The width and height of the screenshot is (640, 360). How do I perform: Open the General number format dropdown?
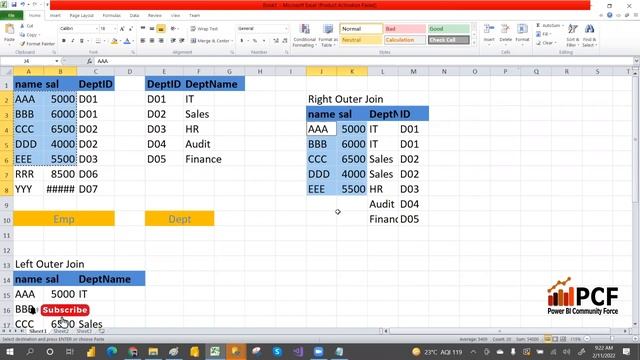click(x=286, y=29)
